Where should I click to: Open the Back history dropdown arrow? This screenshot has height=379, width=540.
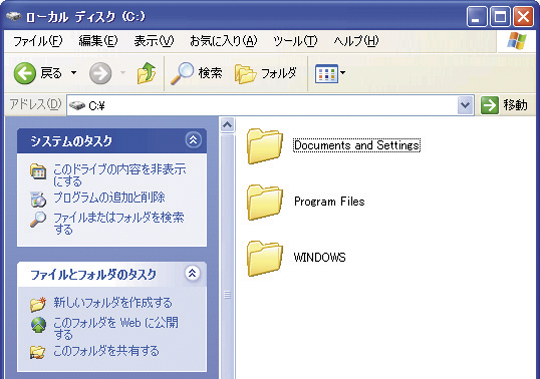(74, 73)
